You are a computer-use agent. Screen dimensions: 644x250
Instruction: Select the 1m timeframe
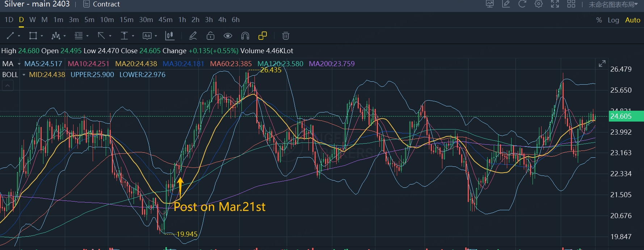coord(58,20)
